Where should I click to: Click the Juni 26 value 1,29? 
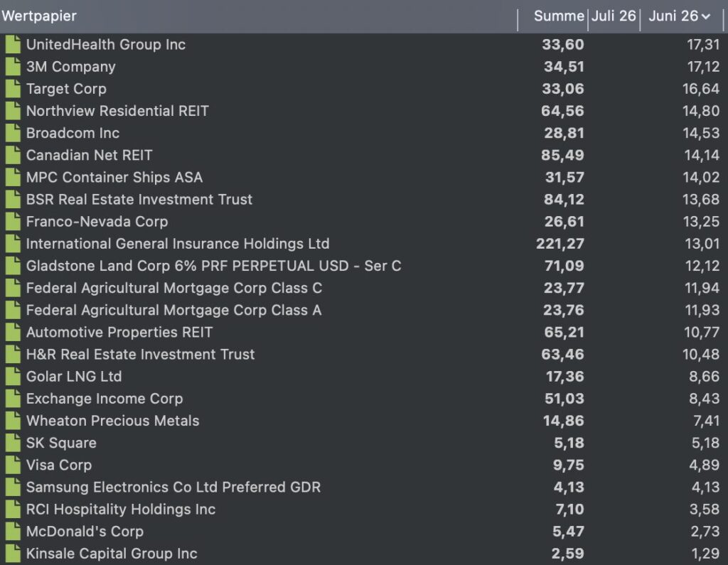click(x=705, y=554)
